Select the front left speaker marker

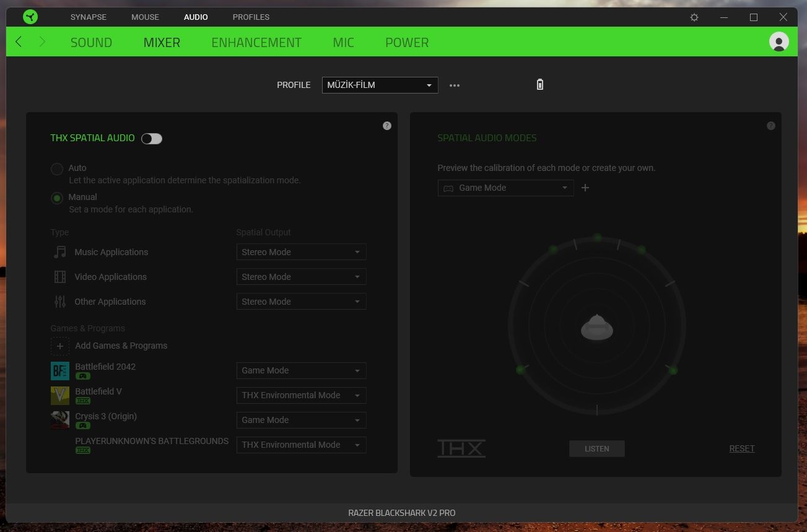pyautogui.click(x=553, y=250)
